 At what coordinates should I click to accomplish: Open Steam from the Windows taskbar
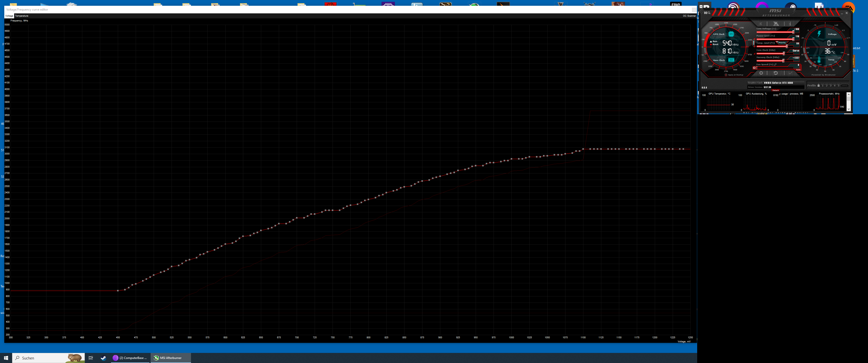(103, 358)
